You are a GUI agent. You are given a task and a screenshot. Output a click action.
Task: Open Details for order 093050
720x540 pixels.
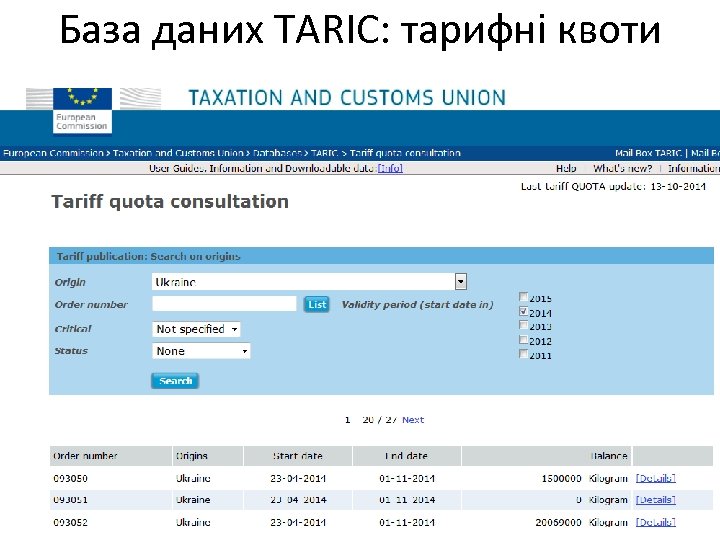point(655,478)
